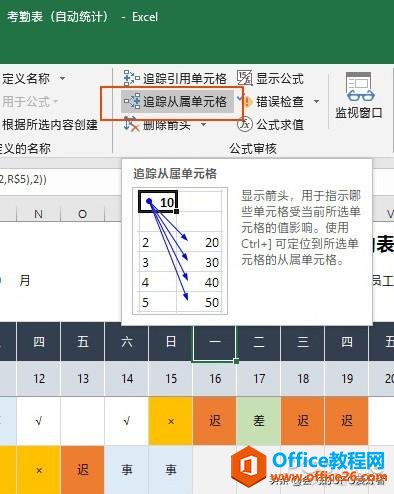Select the weekday header cell above 19
The image size is (394, 494).
point(347,342)
